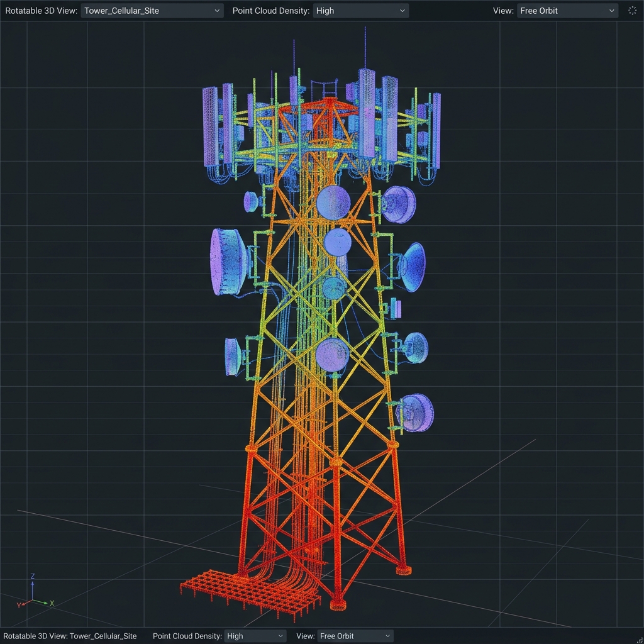
Task: Open the bottom bar Free Orbit view dropdown
Action: (355, 636)
